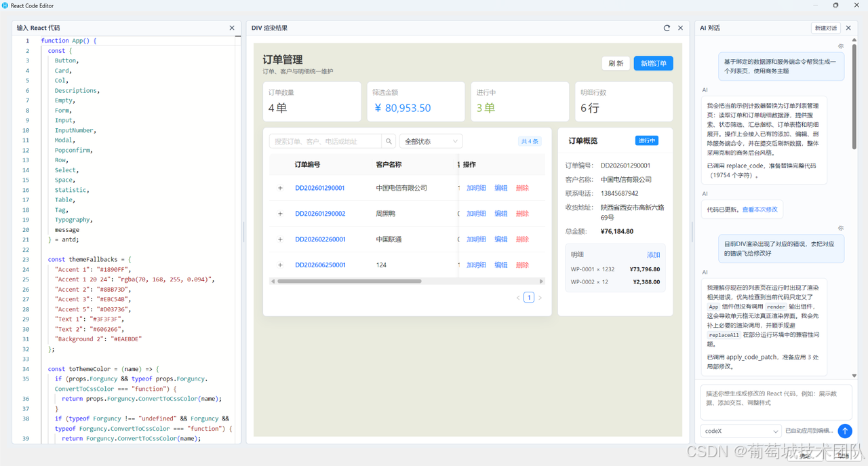Click the 订单数量 statistic card

coord(312,102)
